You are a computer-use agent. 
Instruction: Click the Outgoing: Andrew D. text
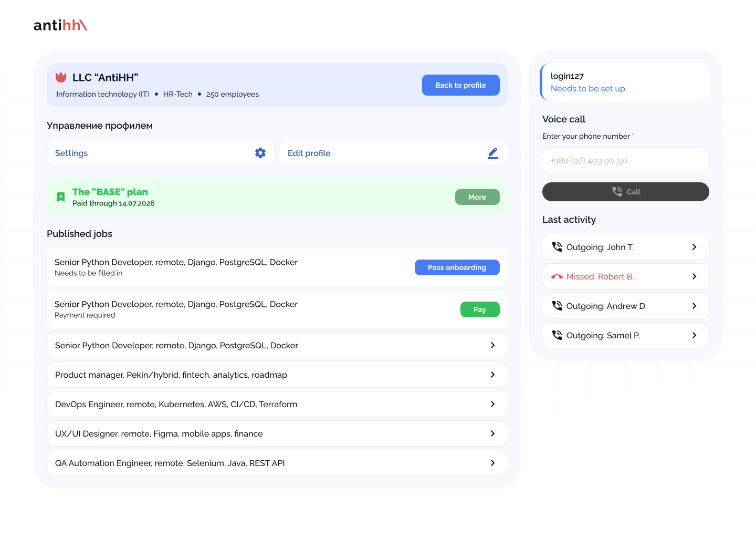tap(606, 306)
